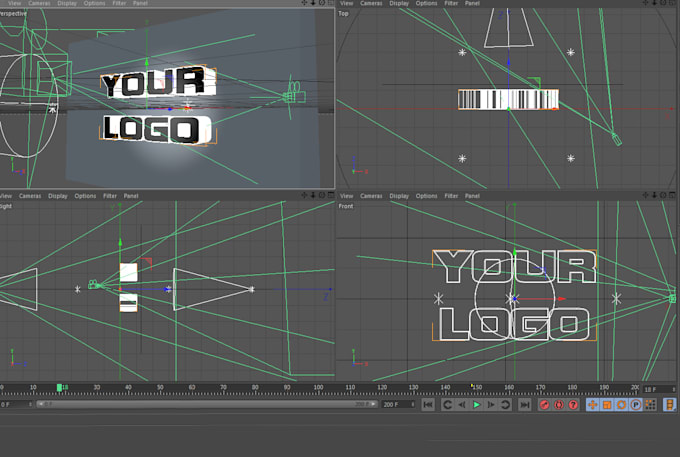The height and width of the screenshot is (457, 680).
Task: Open Cameras menu in the Top viewport
Action: point(371,3)
